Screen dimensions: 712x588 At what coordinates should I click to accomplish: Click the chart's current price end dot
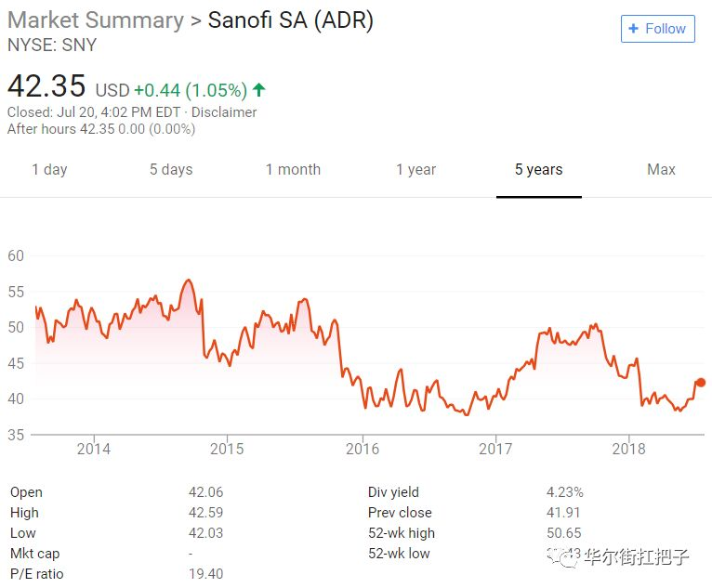tap(700, 382)
